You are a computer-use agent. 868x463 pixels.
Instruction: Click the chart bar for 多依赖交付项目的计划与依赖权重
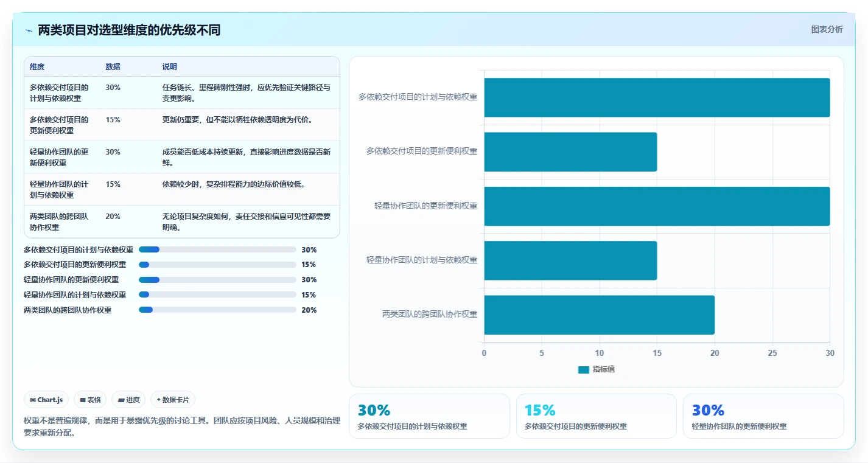point(657,97)
